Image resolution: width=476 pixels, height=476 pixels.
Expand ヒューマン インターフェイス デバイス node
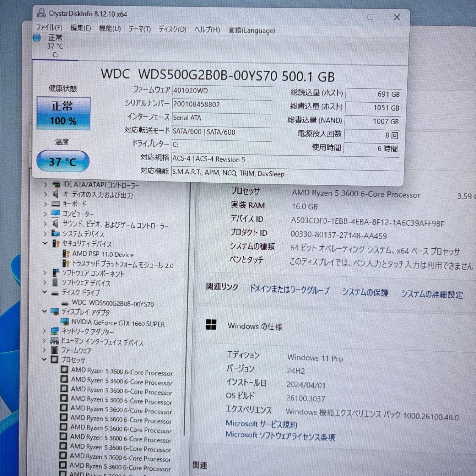pyautogui.click(x=44, y=340)
